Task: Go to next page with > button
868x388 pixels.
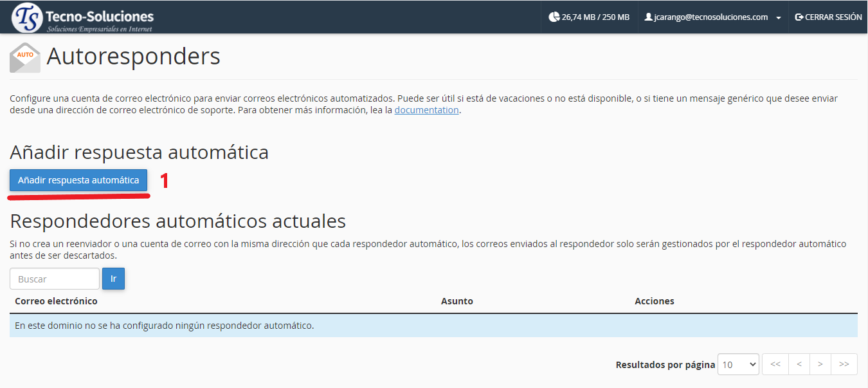Action: click(820, 364)
